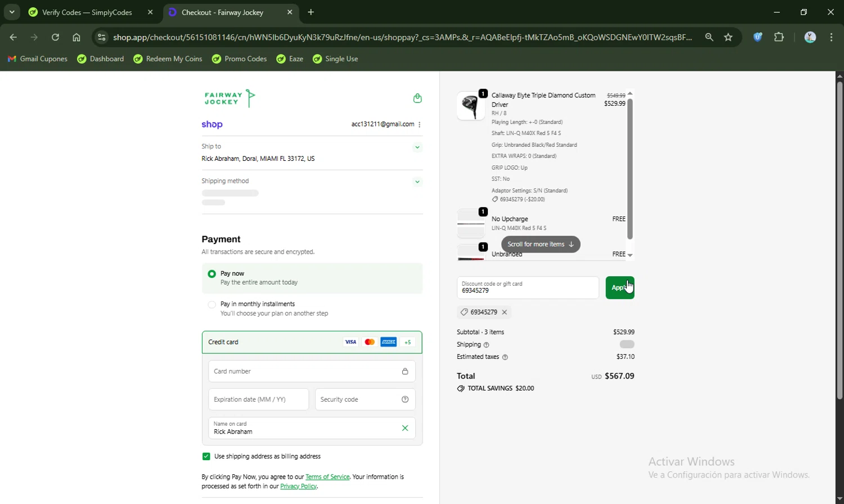
Task: Open account options menu next to email
Action: (x=420, y=124)
